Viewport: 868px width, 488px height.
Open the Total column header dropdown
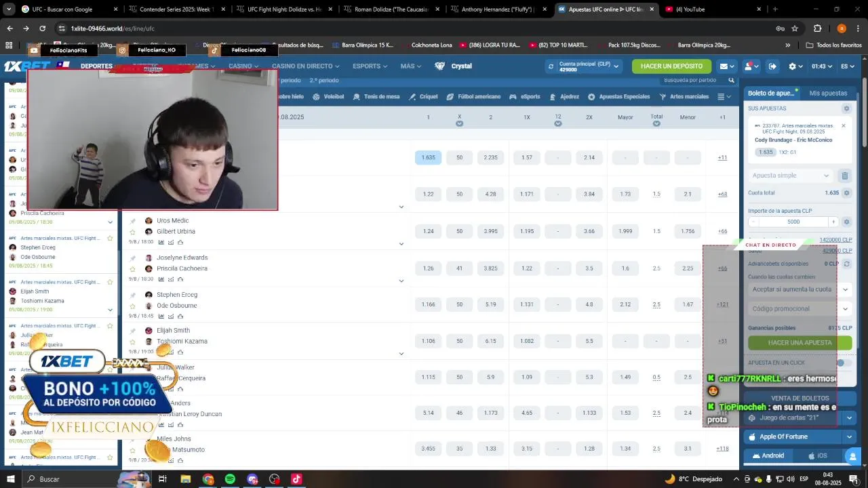656,123
